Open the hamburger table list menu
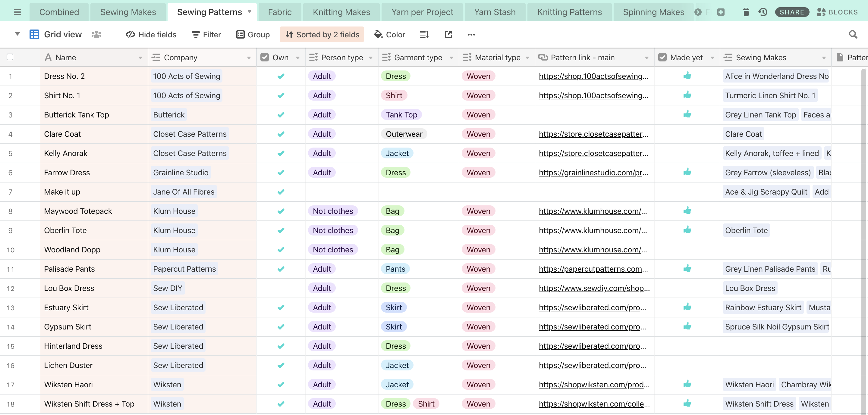868x415 pixels. pyautogui.click(x=17, y=12)
